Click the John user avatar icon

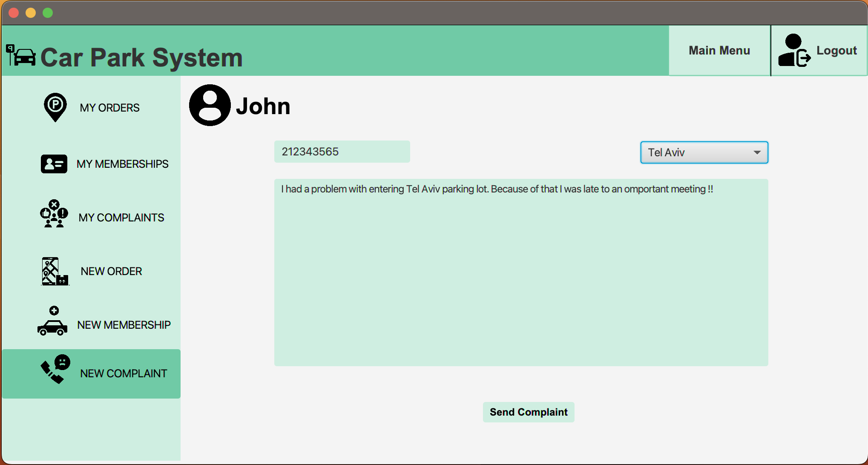(210, 105)
